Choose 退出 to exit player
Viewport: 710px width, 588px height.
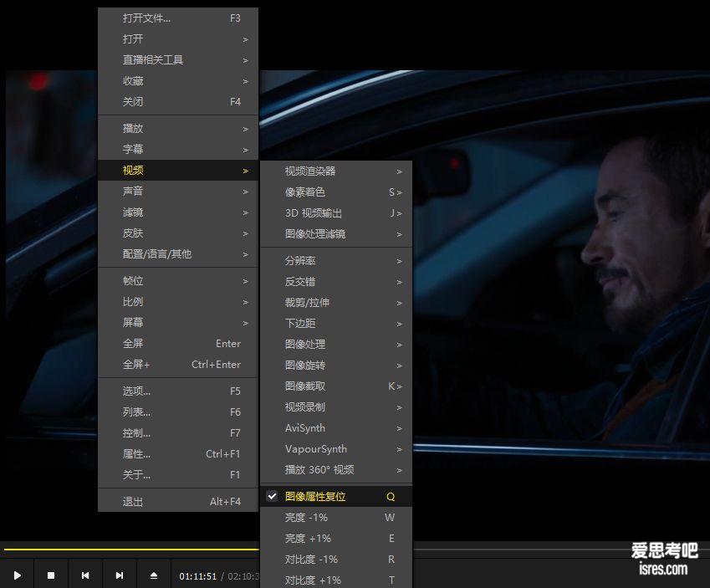[x=178, y=502]
